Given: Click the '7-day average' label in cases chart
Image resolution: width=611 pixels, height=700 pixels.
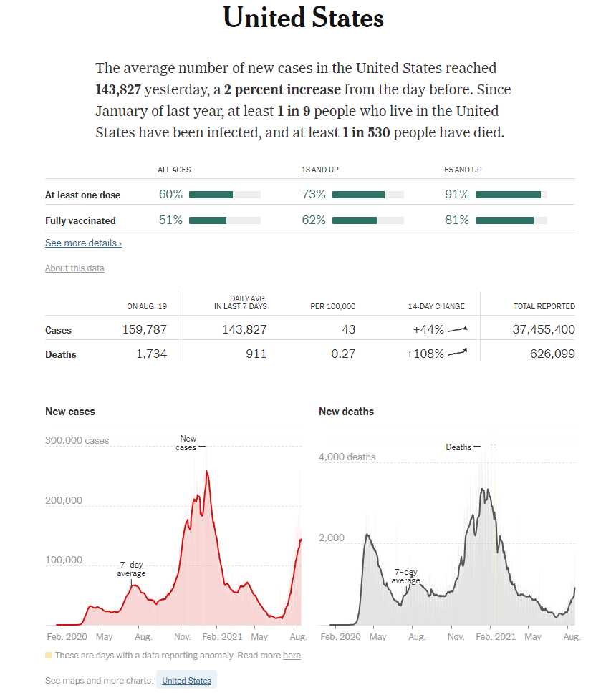Looking at the screenshot, I should pyautogui.click(x=131, y=569).
